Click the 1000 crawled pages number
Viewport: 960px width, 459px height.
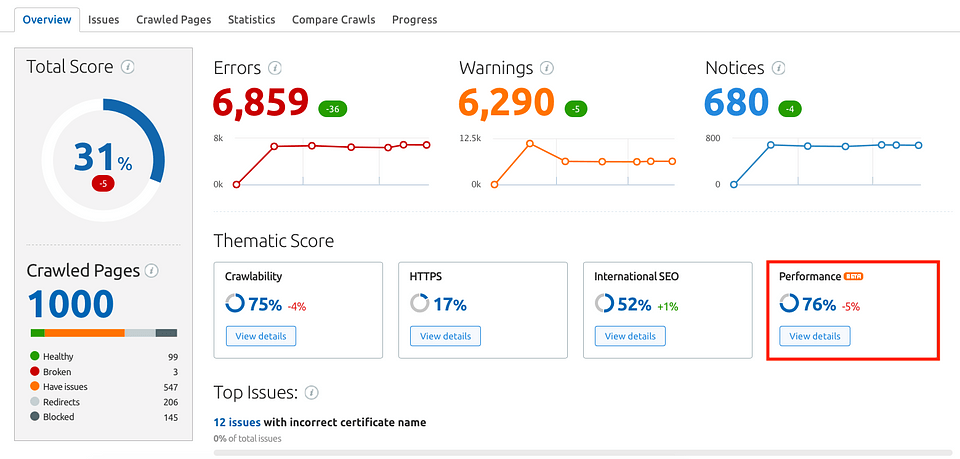pyautogui.click(x=71, y=305)
